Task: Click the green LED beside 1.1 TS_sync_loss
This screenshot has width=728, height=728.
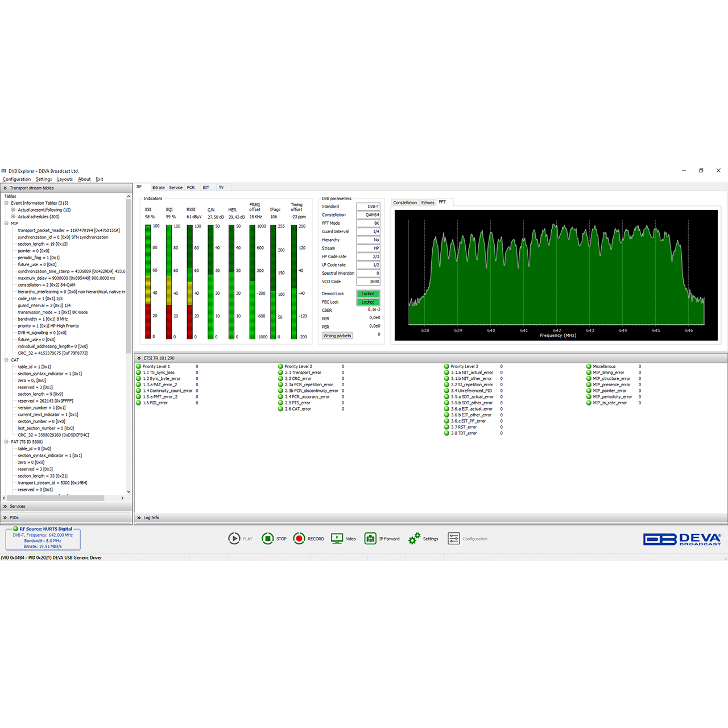Action: point(138,373)
